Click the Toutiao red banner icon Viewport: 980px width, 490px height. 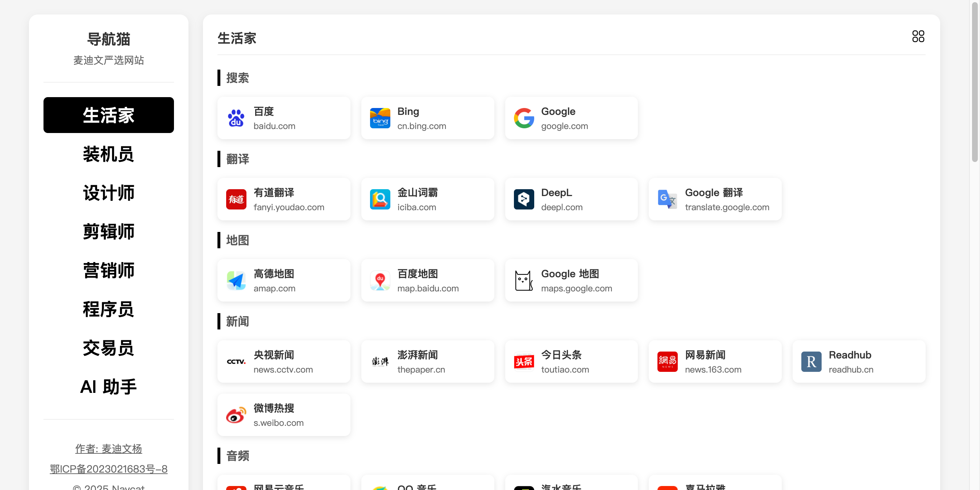(x=523, y=361)
